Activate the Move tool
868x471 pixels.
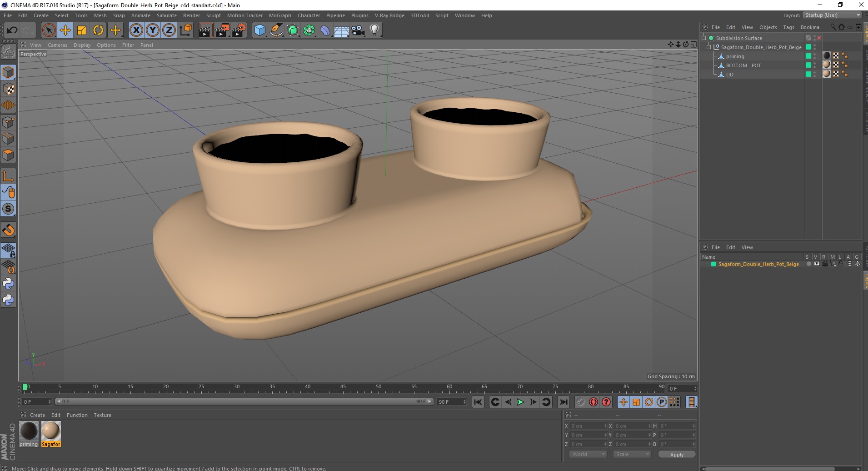coord(65,30)
